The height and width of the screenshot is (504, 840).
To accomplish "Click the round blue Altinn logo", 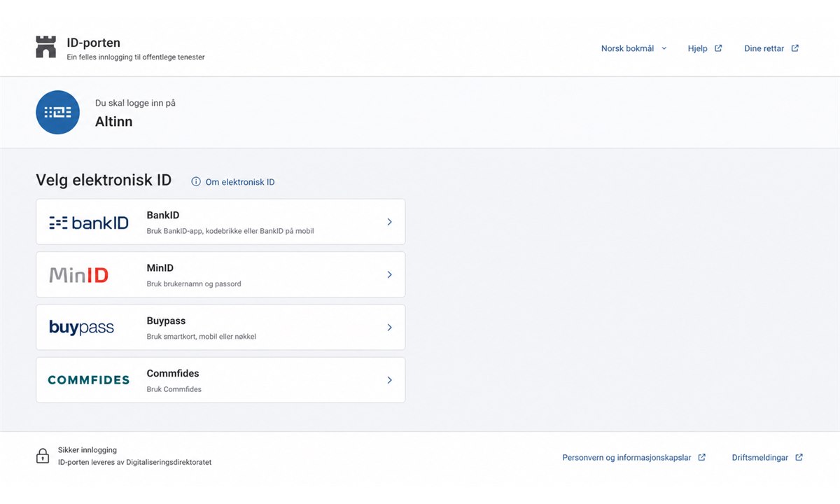I will pos(58,112).
